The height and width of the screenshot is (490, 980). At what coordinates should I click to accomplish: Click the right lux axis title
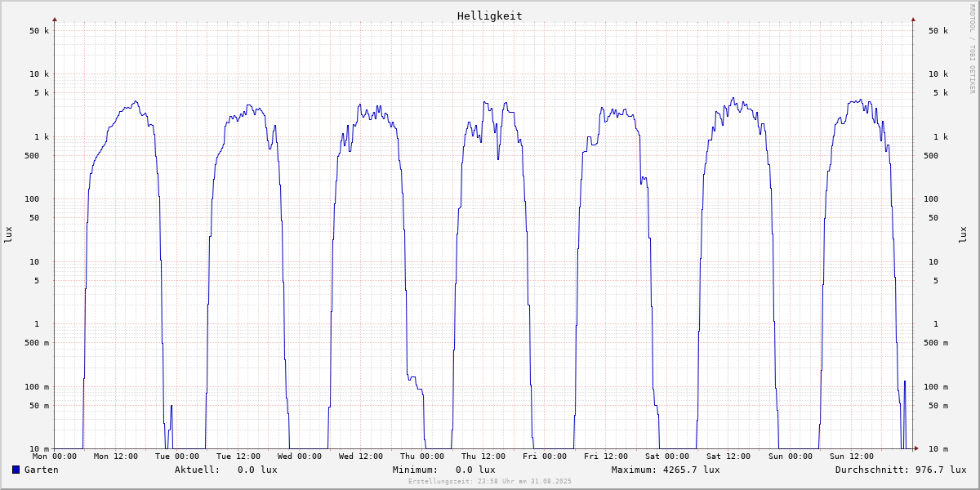[x=963, y=234]
